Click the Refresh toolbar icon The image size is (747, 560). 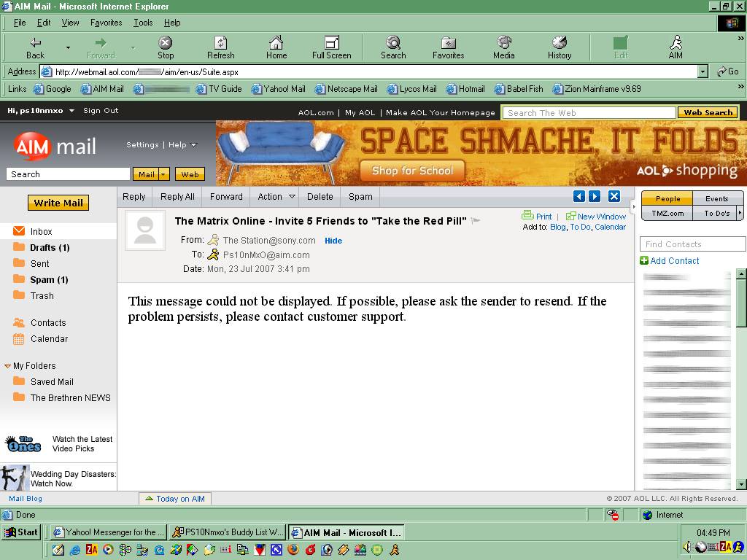[220, 43]
